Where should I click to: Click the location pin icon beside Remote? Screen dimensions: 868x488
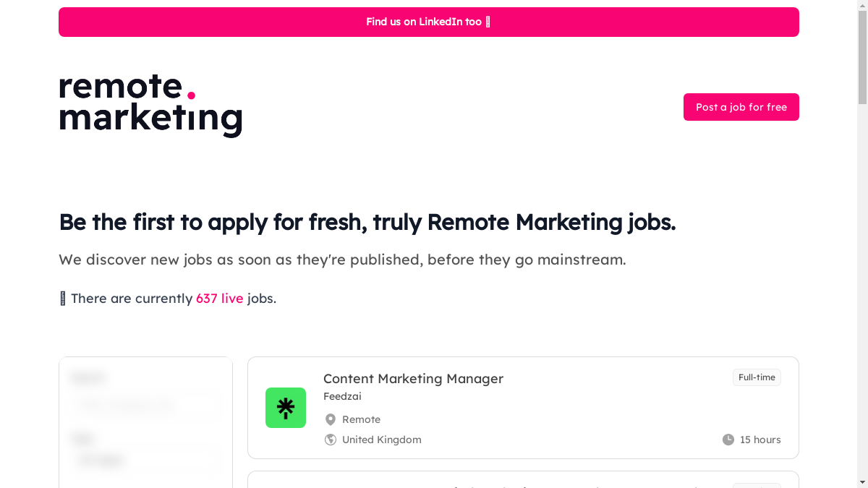point(331,420)
